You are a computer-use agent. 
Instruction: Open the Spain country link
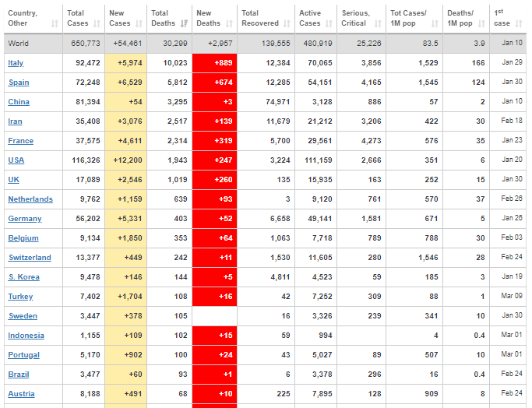(19, 83)
